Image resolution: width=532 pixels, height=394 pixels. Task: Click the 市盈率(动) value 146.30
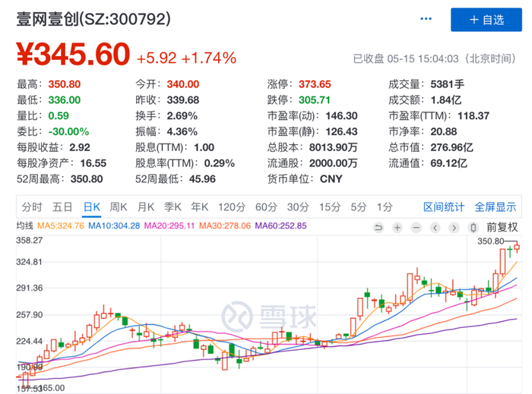(341, 116)
